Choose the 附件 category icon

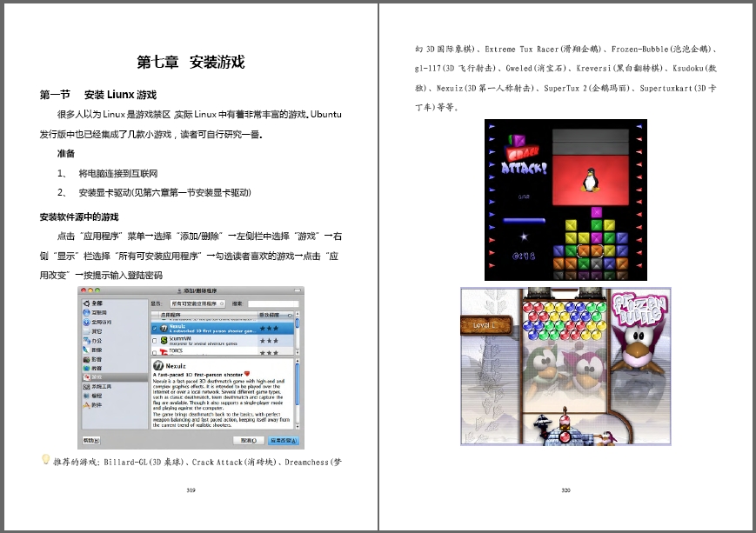pos(86,405)
